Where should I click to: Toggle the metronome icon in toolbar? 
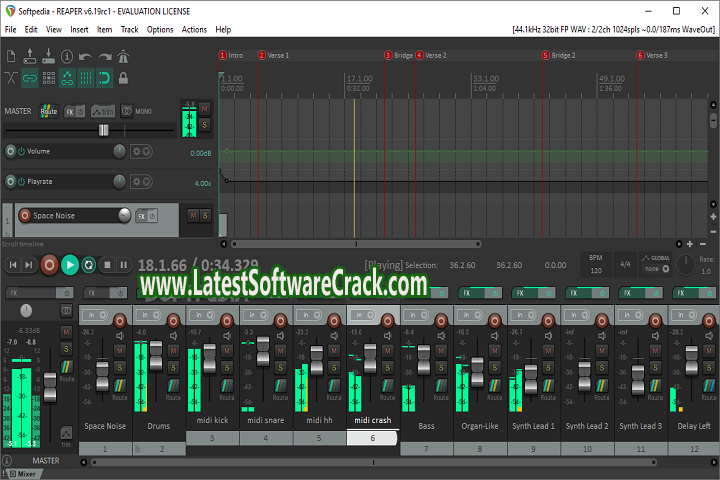tap(122, 58)
